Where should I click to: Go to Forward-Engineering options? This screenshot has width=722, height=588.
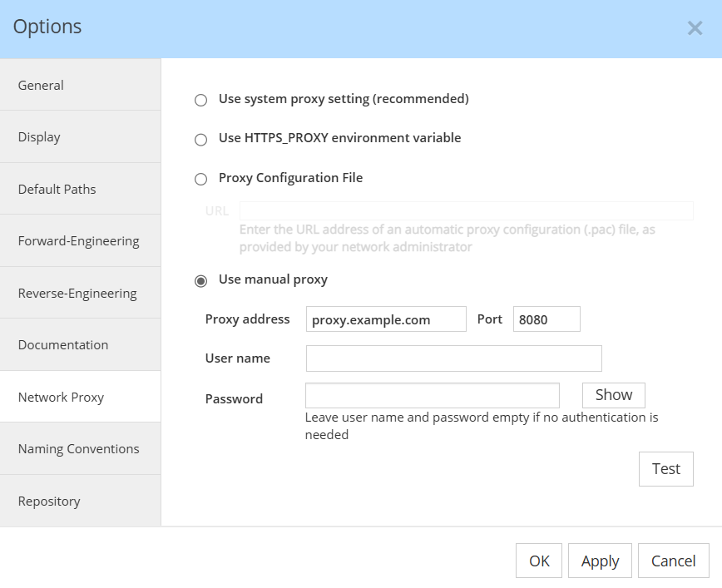(77, 240)
